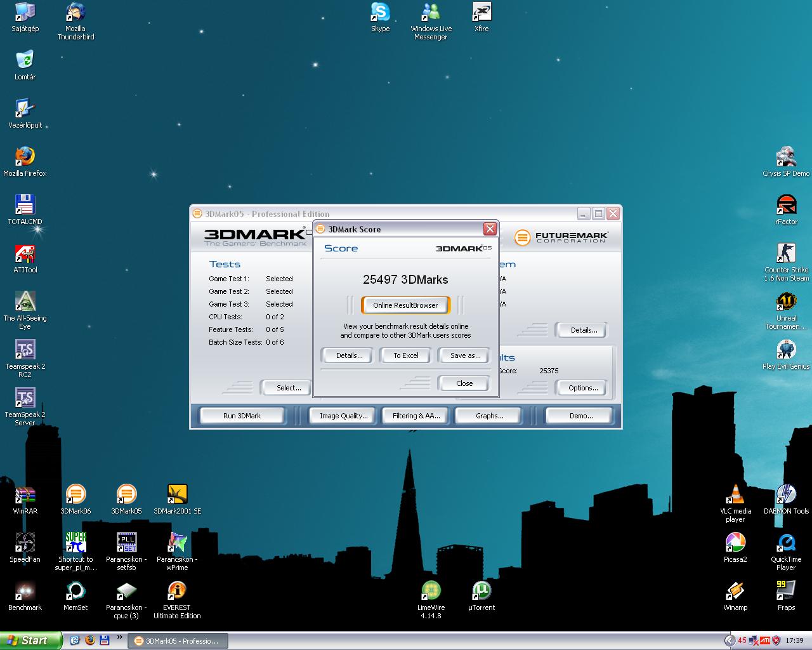The image size is (812, 650).
Task: Expand hidden system tray icons arrow
Action: coord(729,641)
